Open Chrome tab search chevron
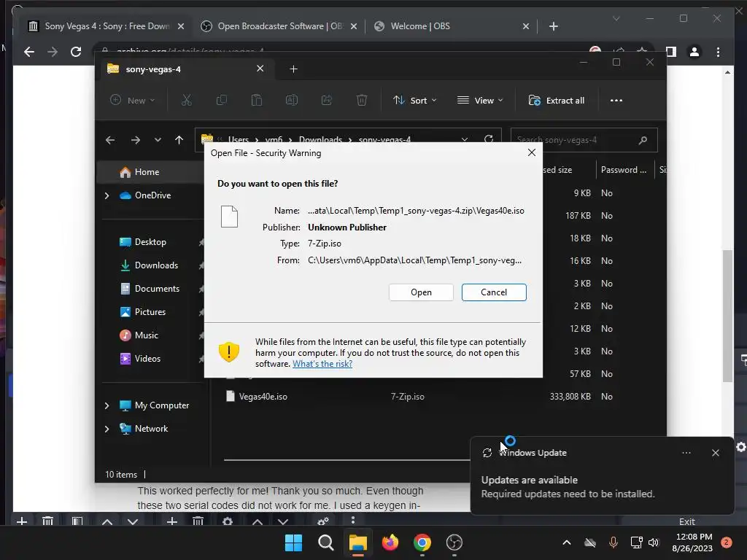 (x=616, y=19)
